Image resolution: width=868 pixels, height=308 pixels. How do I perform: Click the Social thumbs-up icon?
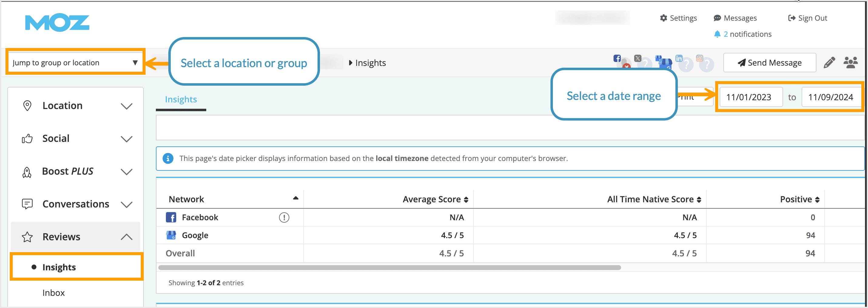point(28,138)
